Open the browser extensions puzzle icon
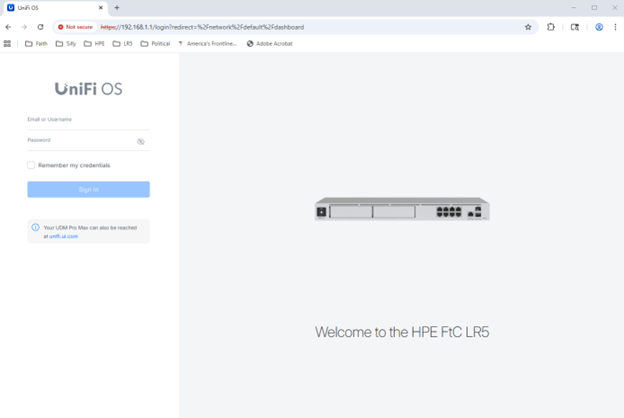This screenshot has width=624, height=418. 551,27
